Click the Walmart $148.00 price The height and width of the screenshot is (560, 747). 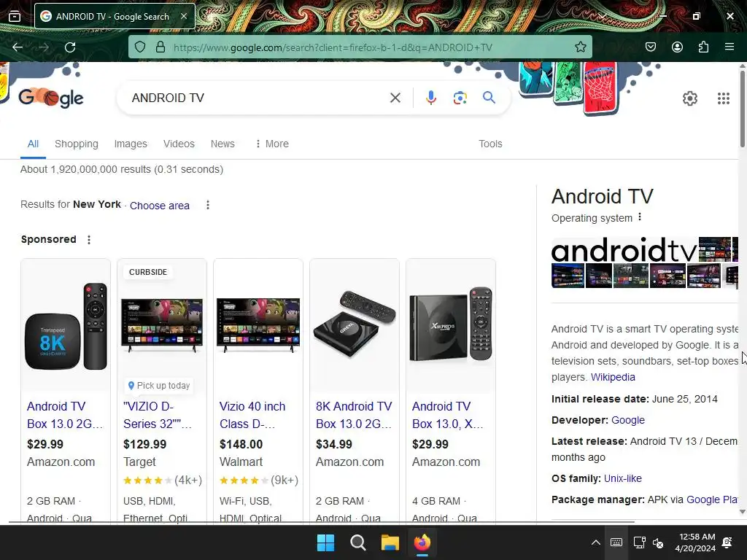pos(241,444)
